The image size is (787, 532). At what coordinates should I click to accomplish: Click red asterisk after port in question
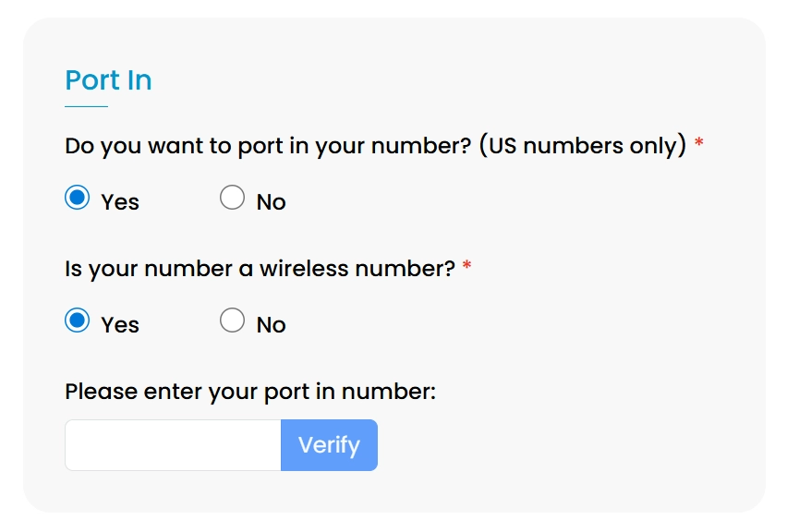click(x=699, y=143)
